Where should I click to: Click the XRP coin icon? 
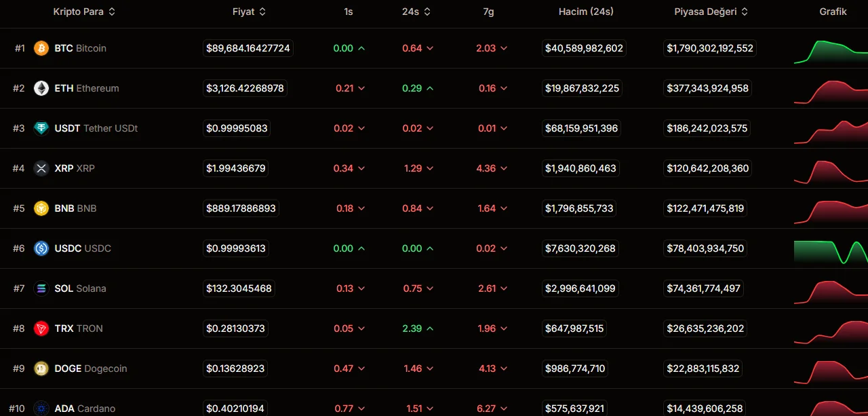click(x=41, y=168)
